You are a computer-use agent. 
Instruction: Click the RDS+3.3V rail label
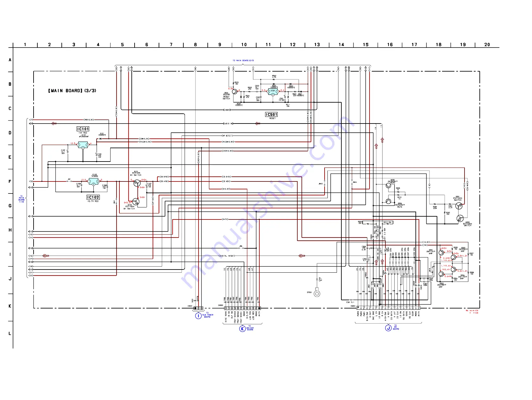pyautogui.click(x=89, y=120)
